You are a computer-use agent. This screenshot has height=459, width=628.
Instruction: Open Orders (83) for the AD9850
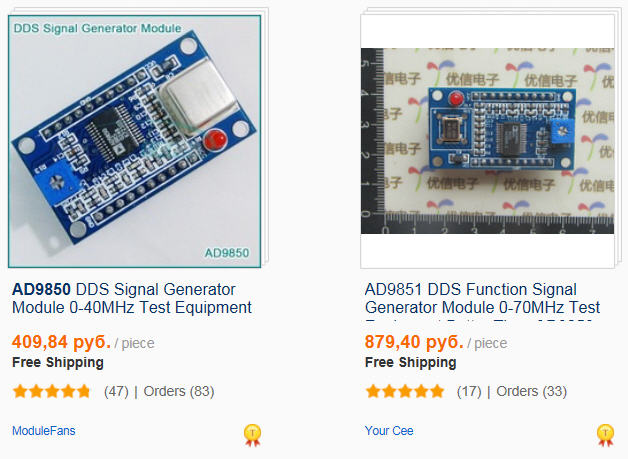coord(179,391)
